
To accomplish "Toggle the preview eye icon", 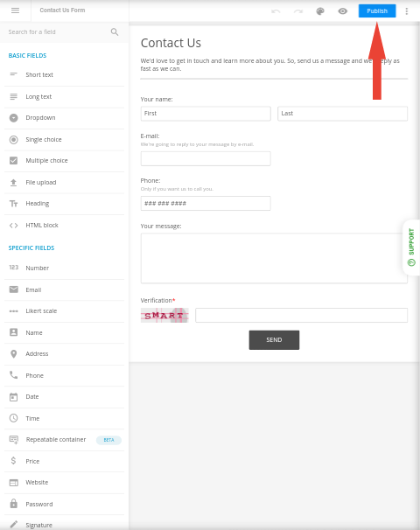I will [x=342, y=11].
